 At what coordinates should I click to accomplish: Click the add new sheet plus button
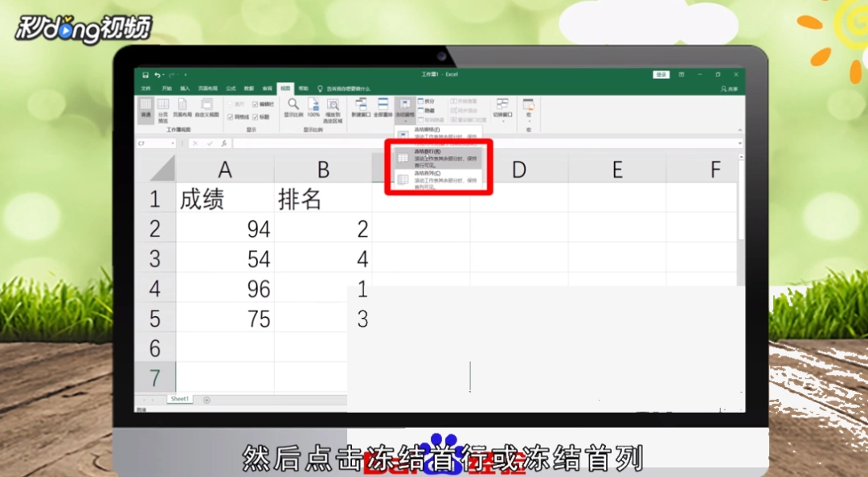(207, 400)
